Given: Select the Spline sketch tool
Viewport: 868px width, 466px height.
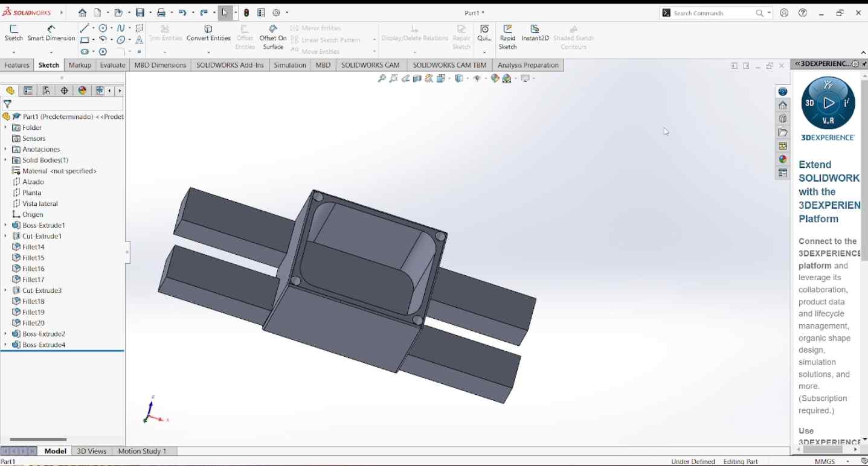Looking at the screenshot, I should 121,28.
